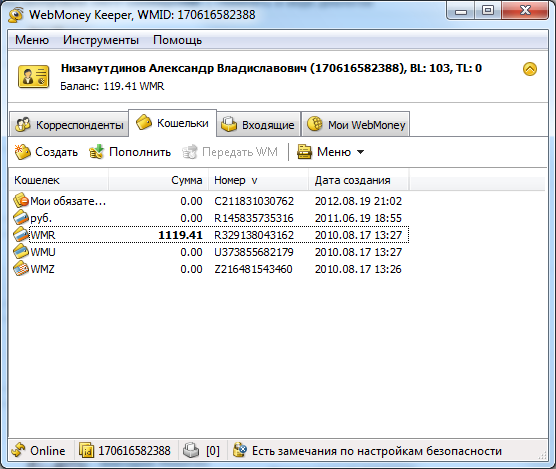Click creation date 2011.06.19 18:55
Image resolution: width=556 pixels, height=469 pixels.
coord(358,218)
